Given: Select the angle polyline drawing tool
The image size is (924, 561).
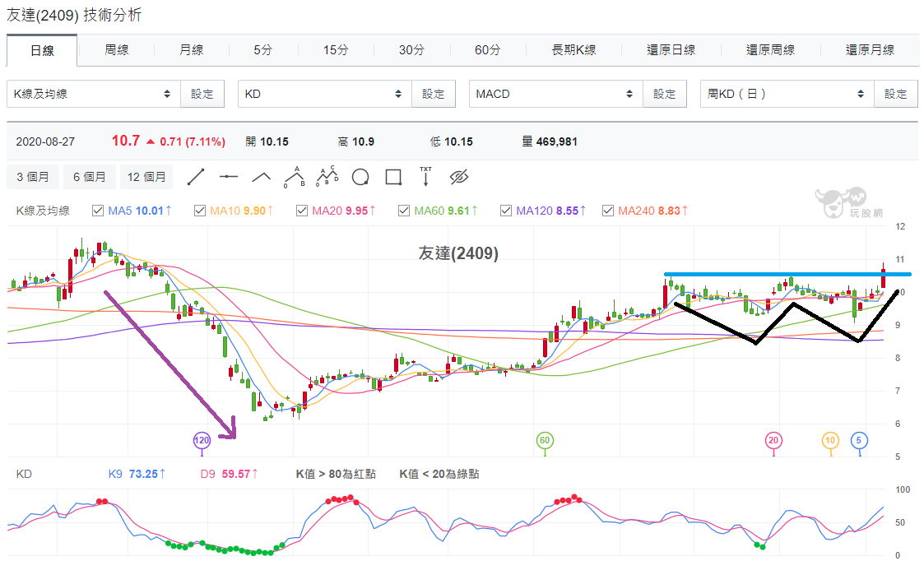Looking at the screenshot, I should 261,177.
